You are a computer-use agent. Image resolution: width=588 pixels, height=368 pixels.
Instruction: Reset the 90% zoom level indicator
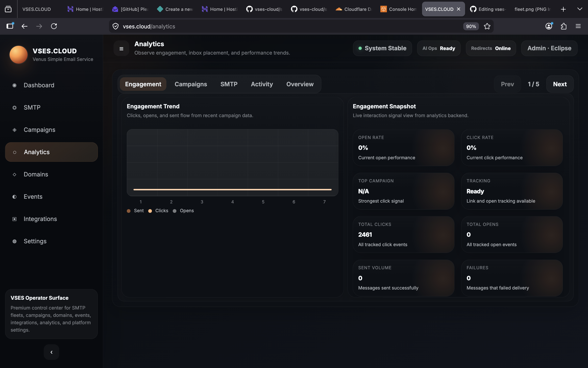471,26
